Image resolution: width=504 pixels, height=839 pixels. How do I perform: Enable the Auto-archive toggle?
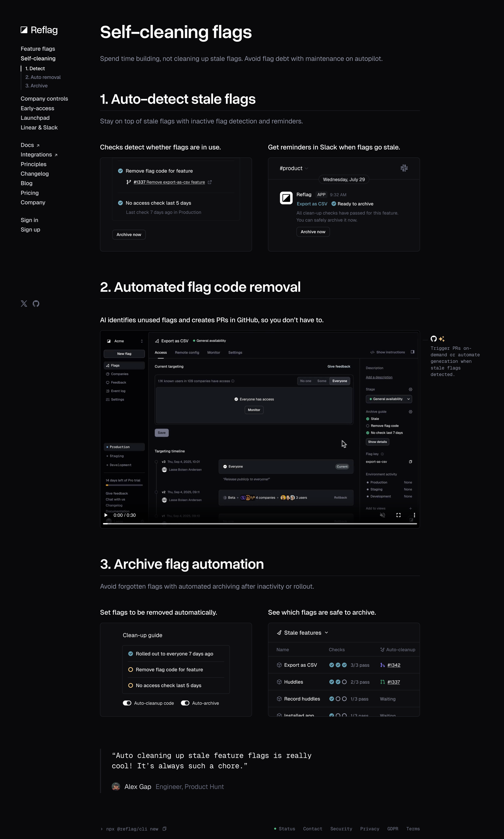(185, 703)
